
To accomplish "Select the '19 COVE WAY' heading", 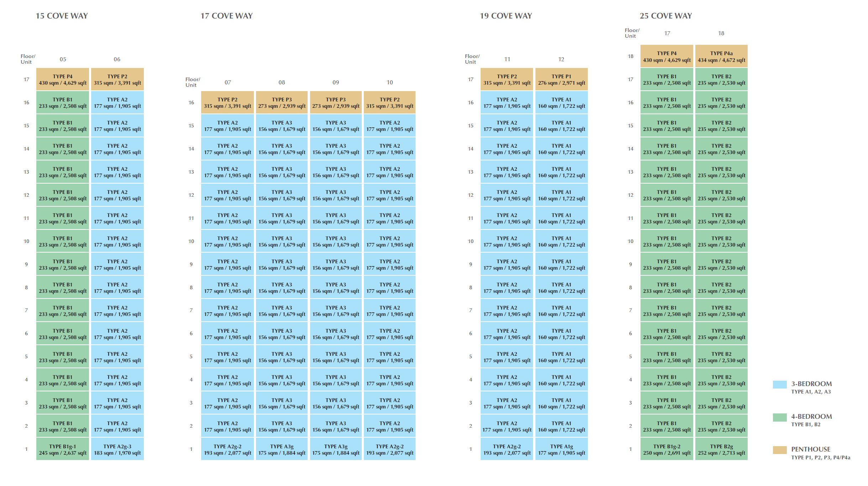I will [506, 16].
